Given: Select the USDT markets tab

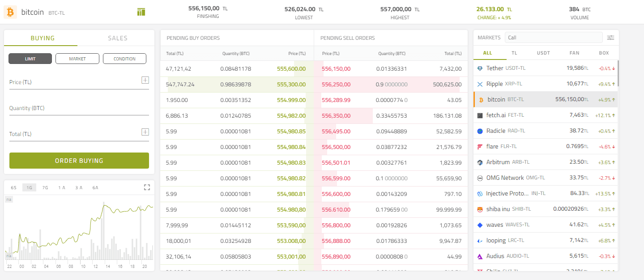Looking at the screenshot, I should [x=543, y=53].
